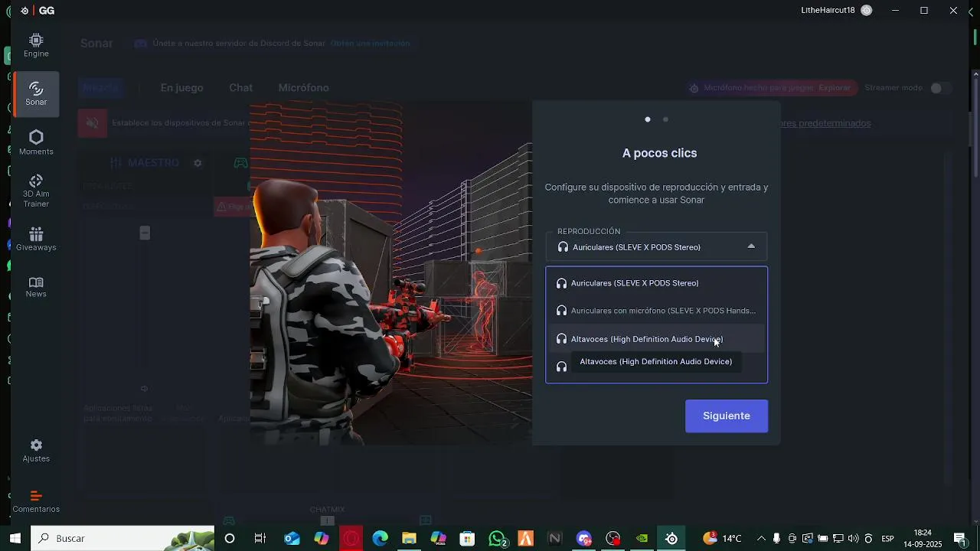The image size is (980, 551).
Task: Go to second onboarding page dot
Action: [x=665, y=119]
